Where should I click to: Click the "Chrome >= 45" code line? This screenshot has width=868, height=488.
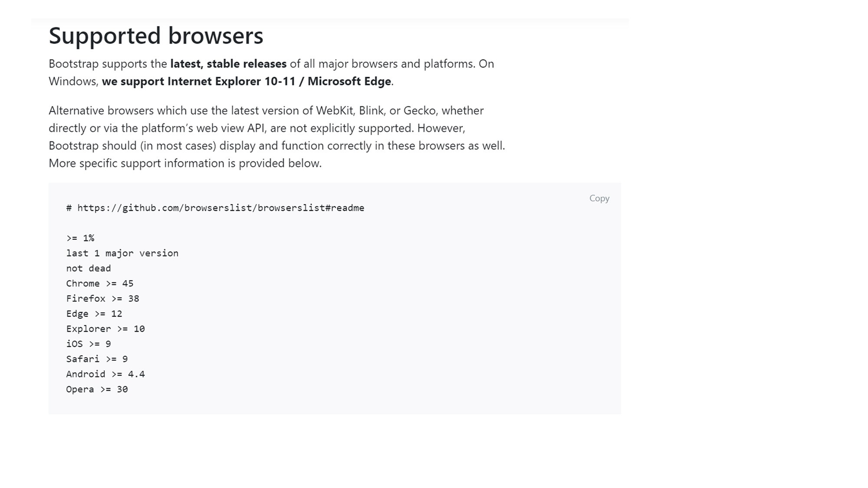[x=100, y=283]
